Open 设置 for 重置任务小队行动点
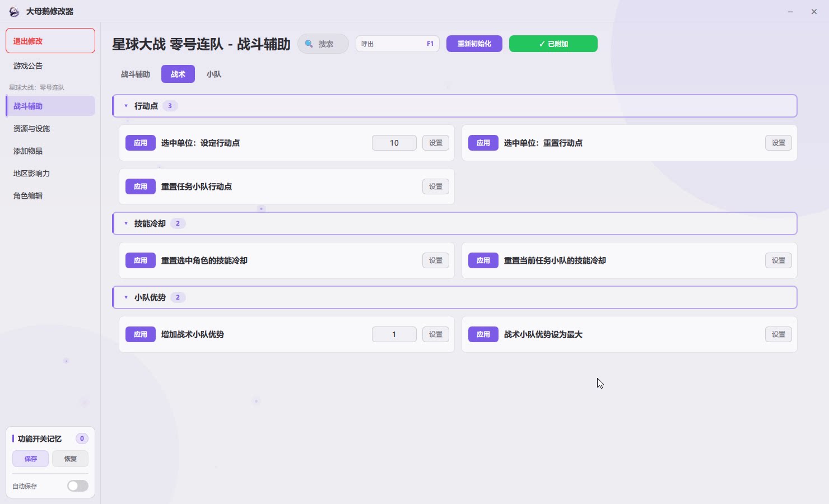Viewport: 829px width, 504px height. click(x=436, y=186)
